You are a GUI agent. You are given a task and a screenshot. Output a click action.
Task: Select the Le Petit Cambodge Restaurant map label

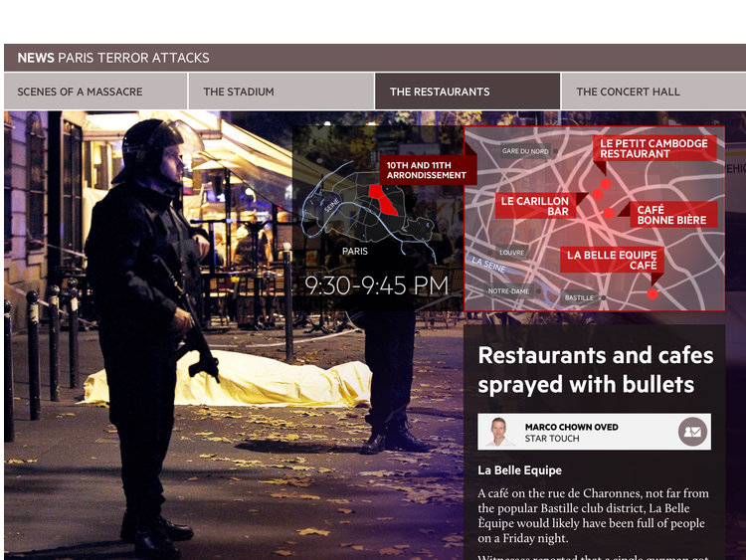pos(654,148)
